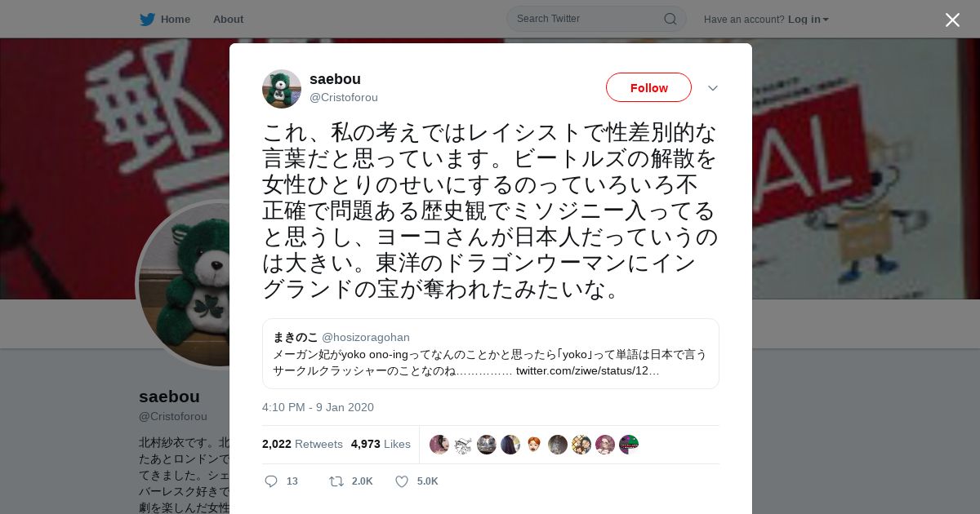Click the last liker avatar in row
The image size is (980, 514).
point(629,445)
